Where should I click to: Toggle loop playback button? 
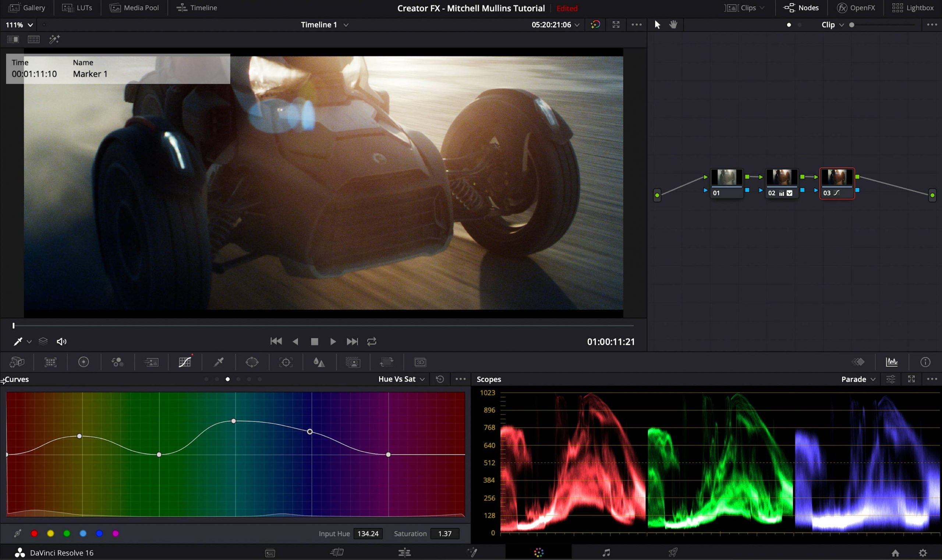click(372, 342)
